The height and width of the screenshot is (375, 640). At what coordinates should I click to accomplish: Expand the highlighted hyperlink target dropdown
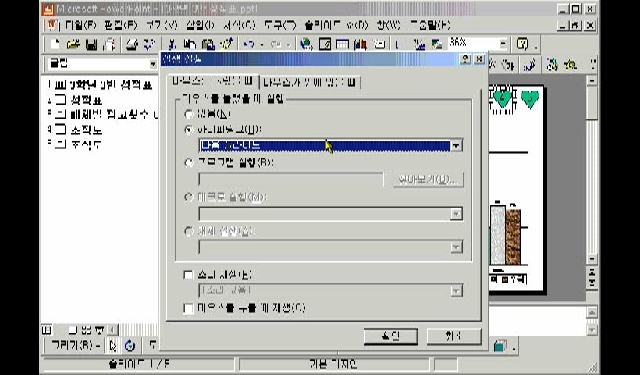tap(456, 146)
